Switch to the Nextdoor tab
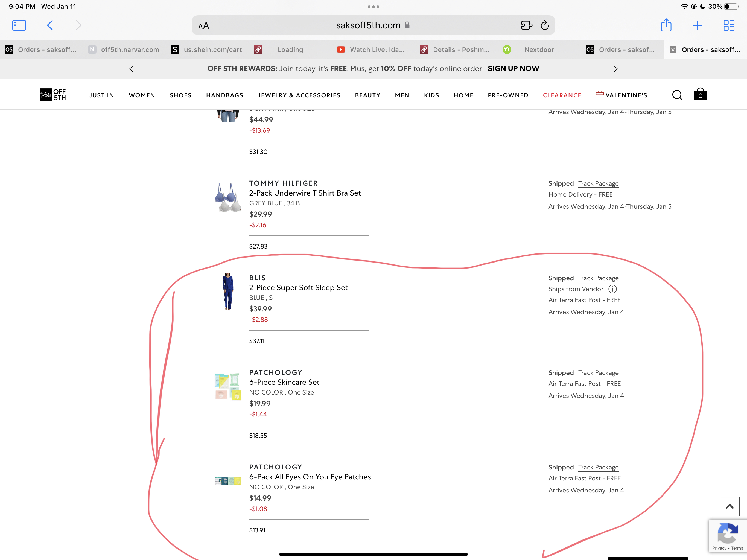The width and height of the screenshot is (747, 560). pos(539,50)
